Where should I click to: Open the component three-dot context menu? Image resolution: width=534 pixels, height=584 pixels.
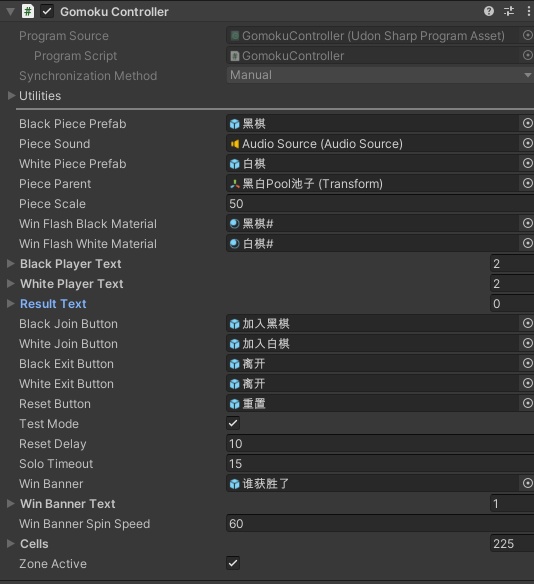[528, 11]
